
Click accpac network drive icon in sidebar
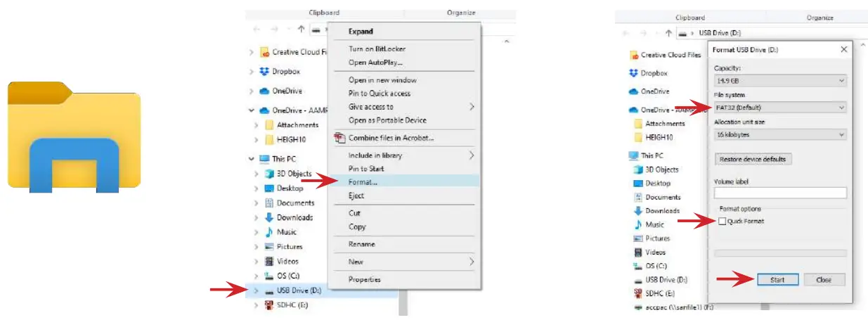tap(638, 307)
